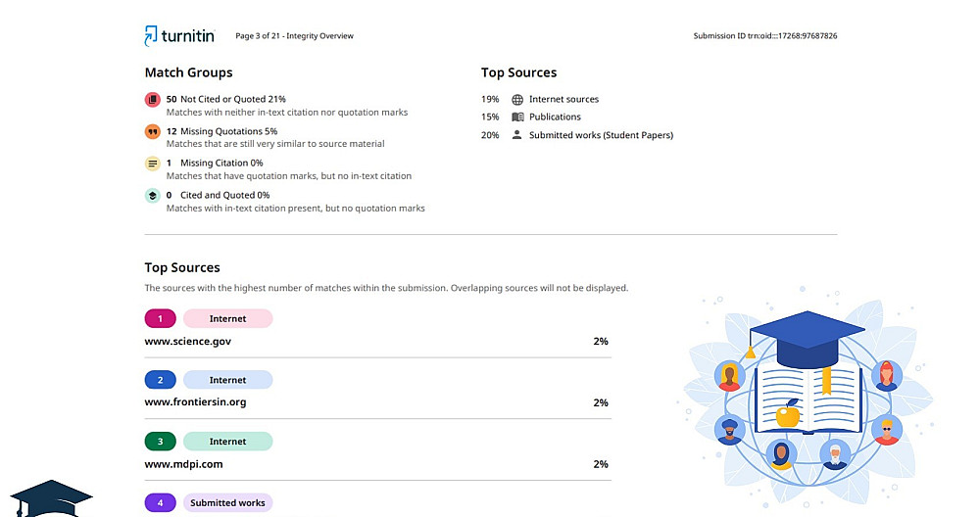Click the graduation cap icon at bottom left
The image size is (980, 517).
pyautogui.click(x=50, y=499)
